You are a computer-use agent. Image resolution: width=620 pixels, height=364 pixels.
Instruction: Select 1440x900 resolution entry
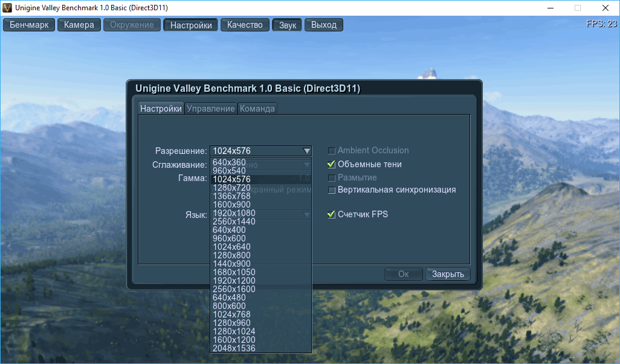coord(261,264)
